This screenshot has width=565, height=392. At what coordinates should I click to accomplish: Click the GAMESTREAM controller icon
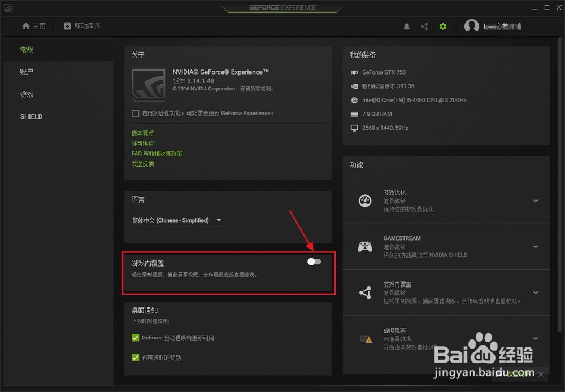pyautogui.click(x=365, y=247)
